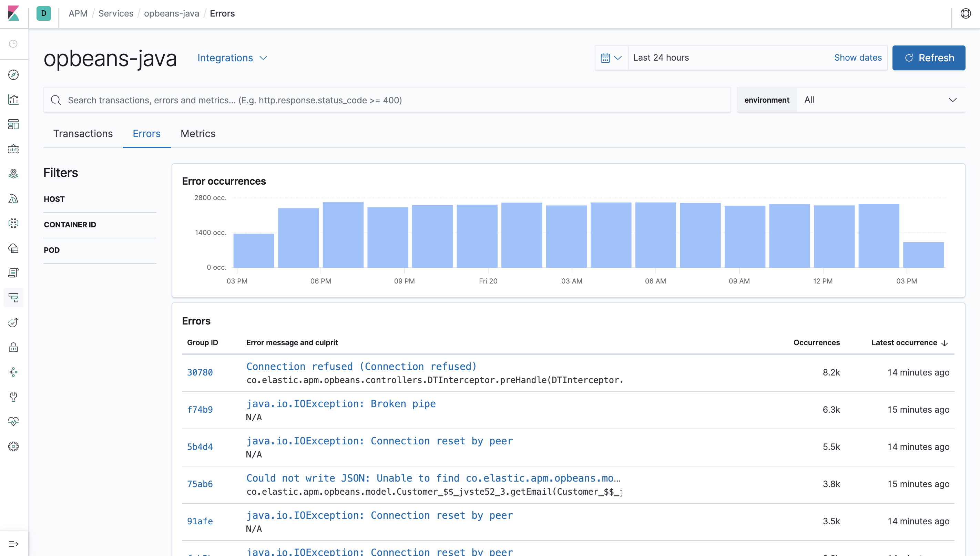
Task: Open Stack Monitoring heartbeat icon
Action: (13, 422)
